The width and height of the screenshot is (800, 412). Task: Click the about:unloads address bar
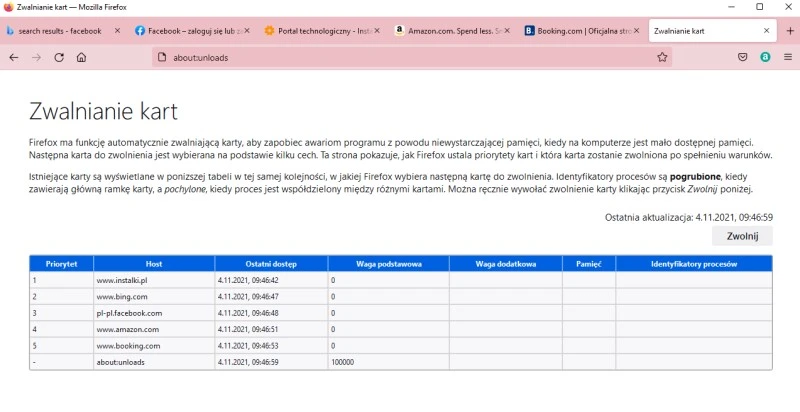pos(400,57)
